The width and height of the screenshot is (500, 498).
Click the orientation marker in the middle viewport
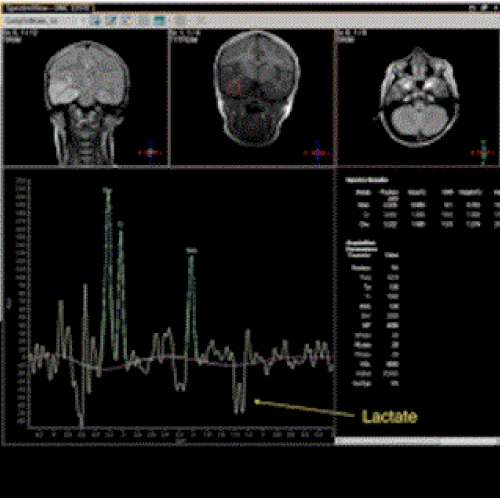point(317,152)
